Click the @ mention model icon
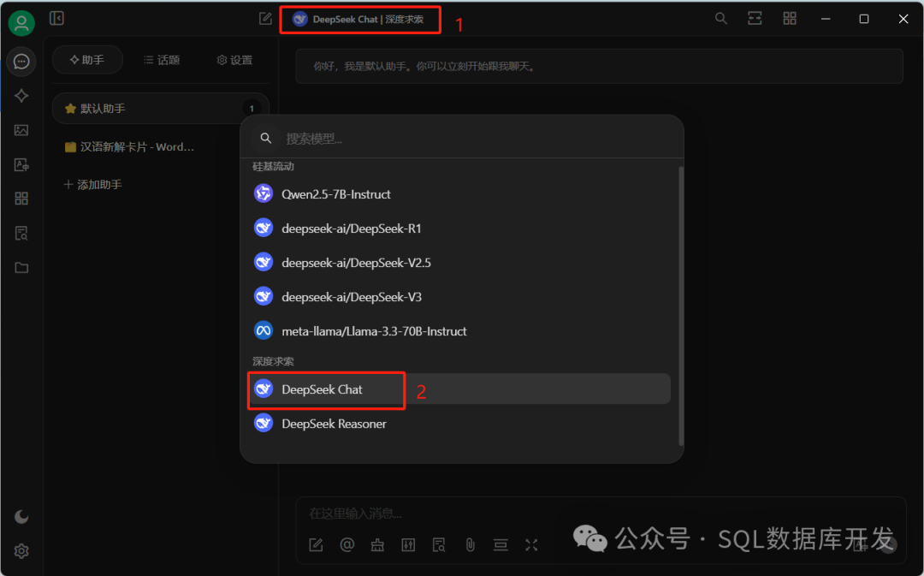This screenshot has width=924, height=576. click(x=347, y=544)
